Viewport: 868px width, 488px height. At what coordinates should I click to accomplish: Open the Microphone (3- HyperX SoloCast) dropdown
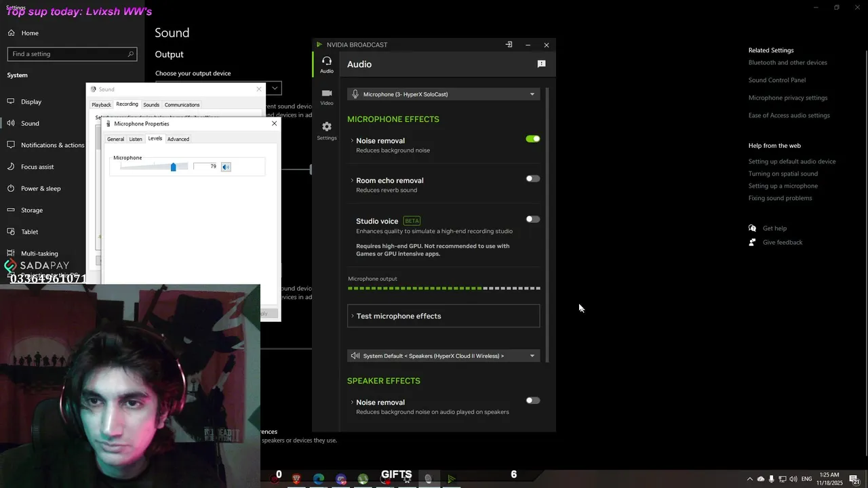[443, 94]
